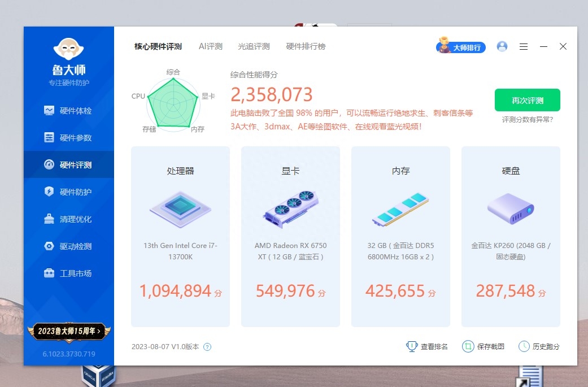Open 工具市场 toolbox icon
The width and height of the screenshot is (588, 387).
click(49, 273)
